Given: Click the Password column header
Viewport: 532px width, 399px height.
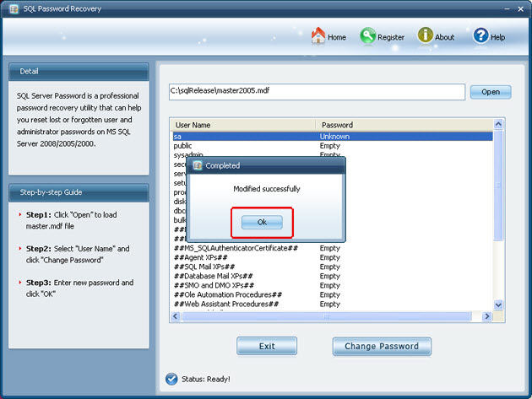Looking at the screenshot, I should 404,125.
